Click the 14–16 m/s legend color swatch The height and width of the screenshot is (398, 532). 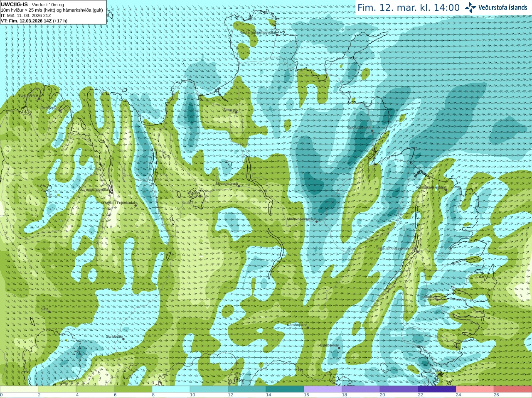coord(285,389)
